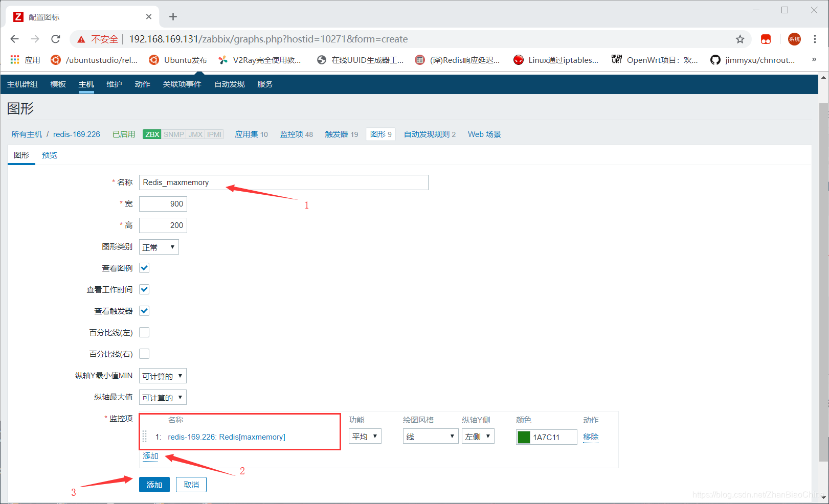Open the 纵轴最大值 dropdown
Screen dimensions: 829x504
click(x=163, y=398)
